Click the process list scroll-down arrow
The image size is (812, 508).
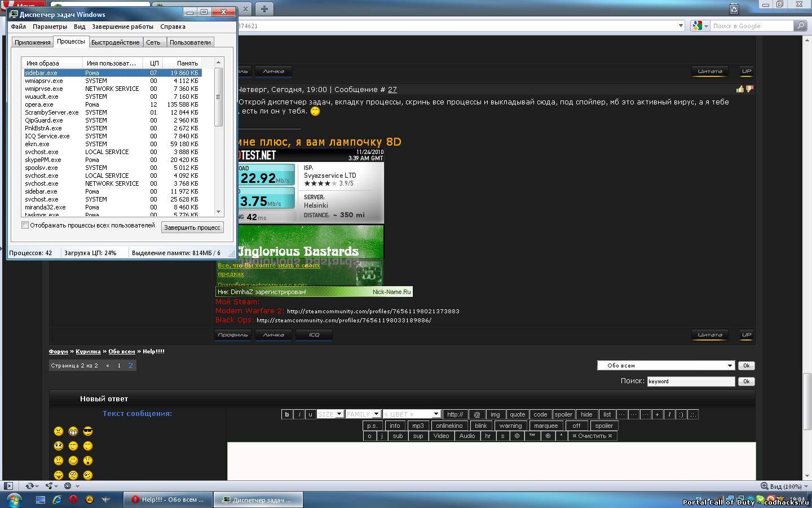219,212
